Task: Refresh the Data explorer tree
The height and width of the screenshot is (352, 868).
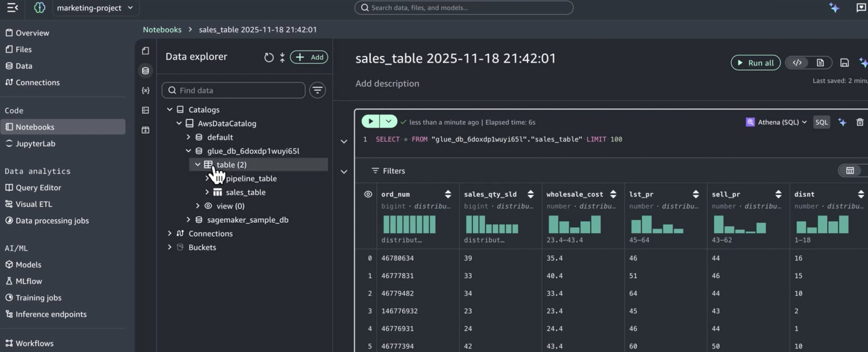Action: 268,57
